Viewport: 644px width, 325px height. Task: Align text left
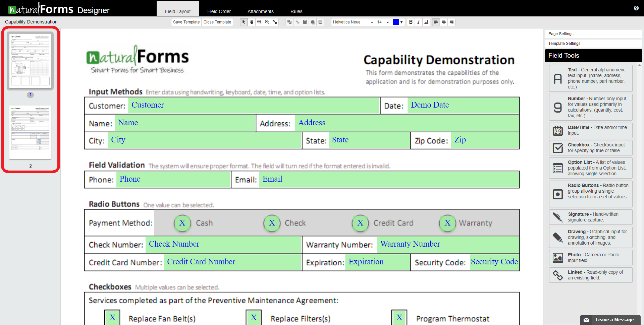tap(436, 22)
